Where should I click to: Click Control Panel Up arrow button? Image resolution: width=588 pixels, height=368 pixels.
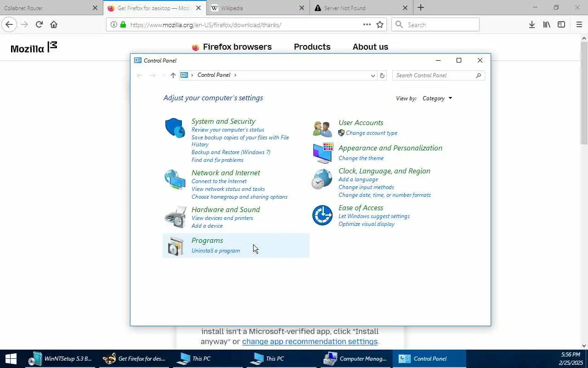pyautogui.click(x=173, y=75)
